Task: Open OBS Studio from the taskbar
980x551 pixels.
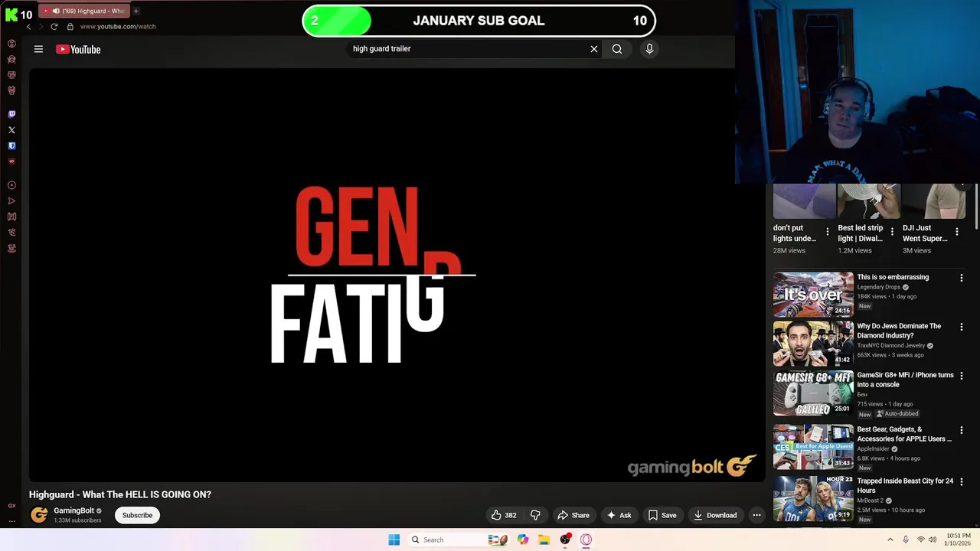Action: point(565,540)
